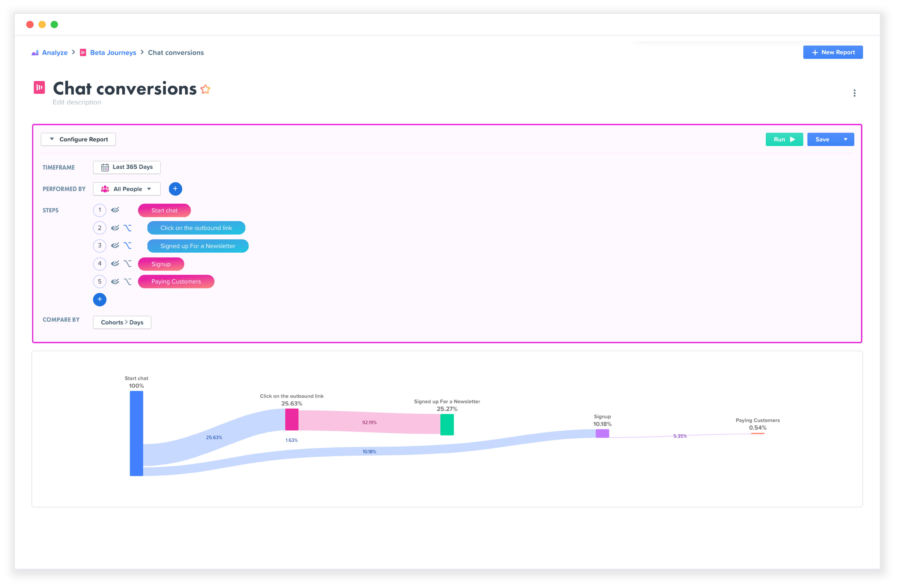The image size is (898, 588).
Task: Select step number 5 circle
Action: tap(100, 281)
